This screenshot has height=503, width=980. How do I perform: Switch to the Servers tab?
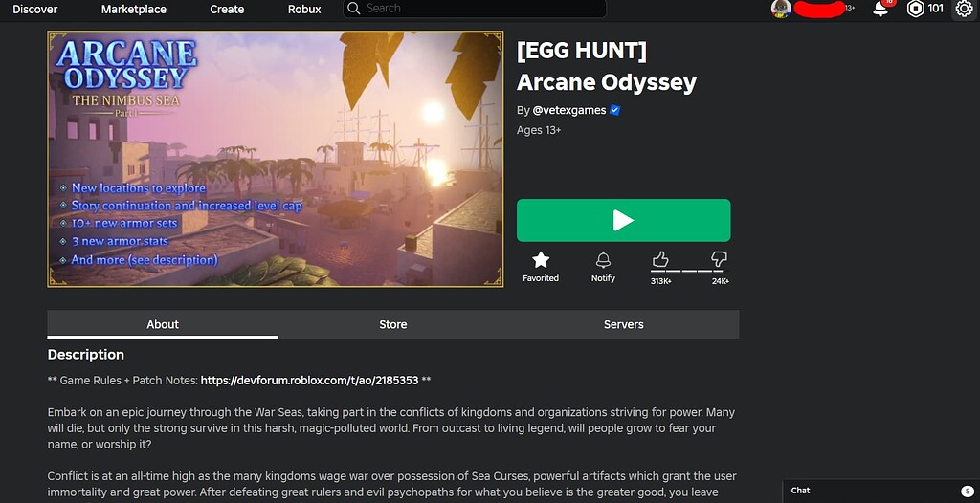pyautogui.click(x=624, y=324)
